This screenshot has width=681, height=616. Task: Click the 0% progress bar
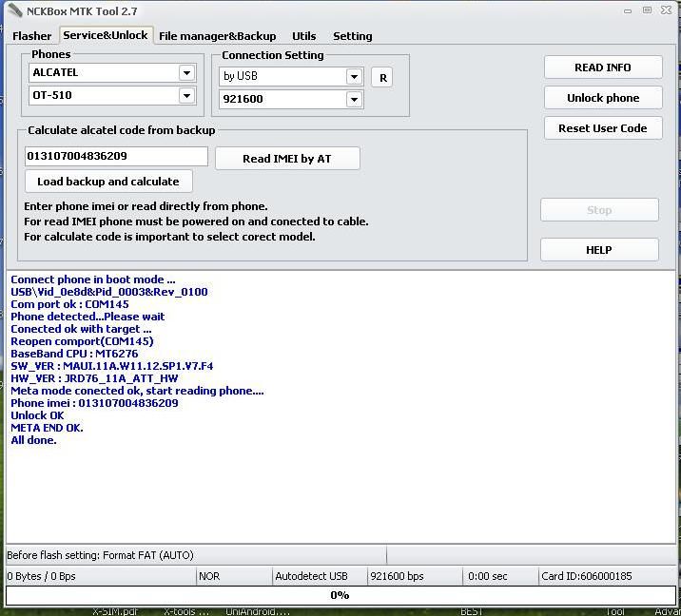pos(340,596)
